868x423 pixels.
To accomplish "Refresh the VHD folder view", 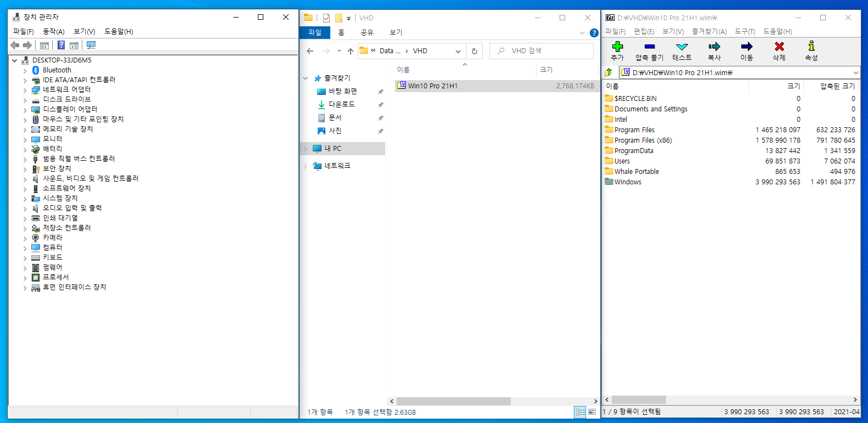I will coord(475,51).
